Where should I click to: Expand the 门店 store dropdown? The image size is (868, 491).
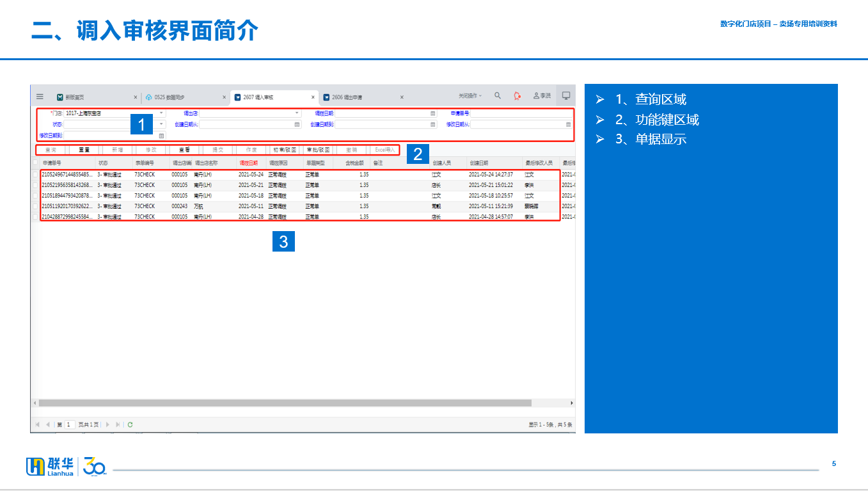pos(161,113)
